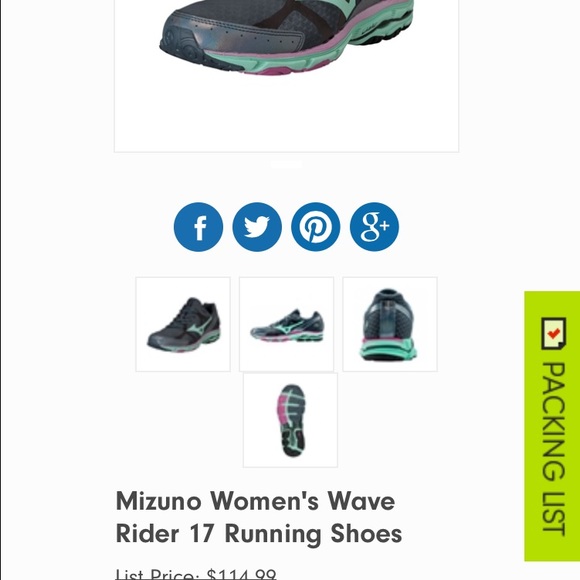Click the mint Mizuno logo on first thumbnail
Screen dimensions: 580x580
(200, 325)
